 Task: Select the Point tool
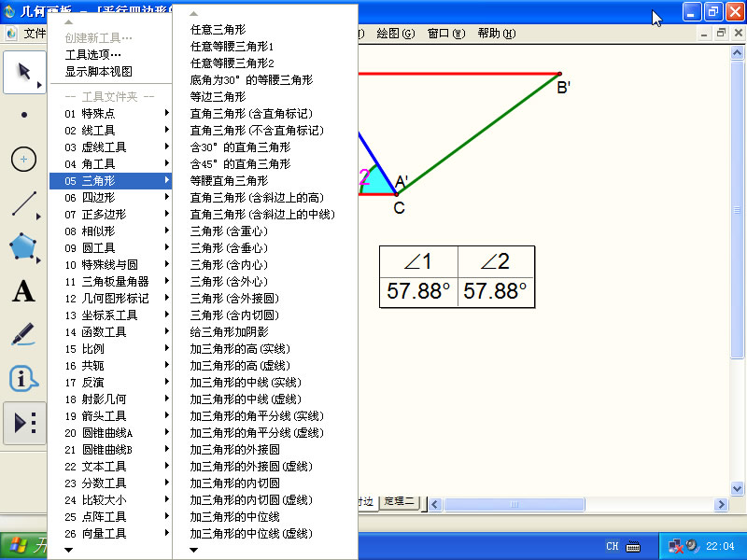pyautogui.click(x=24, y=115)
